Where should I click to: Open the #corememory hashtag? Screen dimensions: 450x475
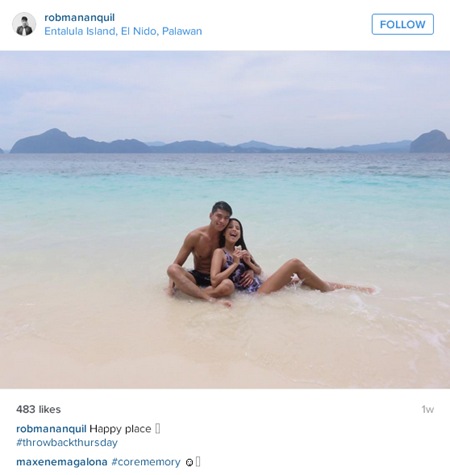click(x=146, y=462)
